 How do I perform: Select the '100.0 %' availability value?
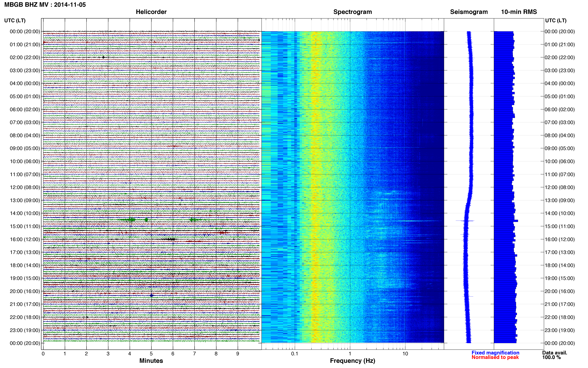point(551,357)
